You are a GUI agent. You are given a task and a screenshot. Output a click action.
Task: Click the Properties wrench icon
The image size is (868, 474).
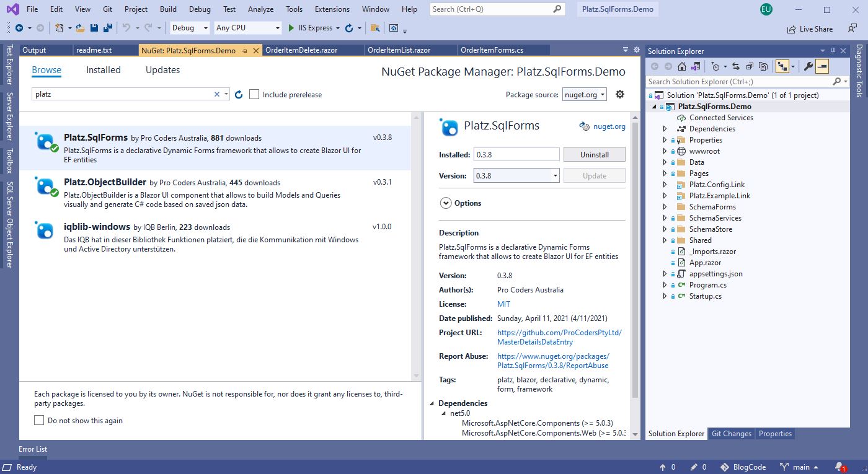click(808, 66)
